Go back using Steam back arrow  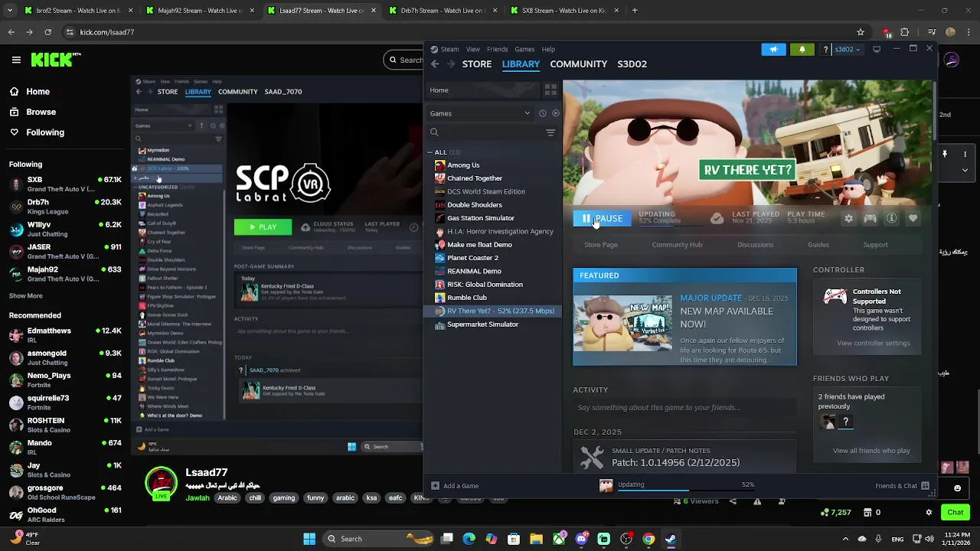pyautogui.click(x=435, y=64)
